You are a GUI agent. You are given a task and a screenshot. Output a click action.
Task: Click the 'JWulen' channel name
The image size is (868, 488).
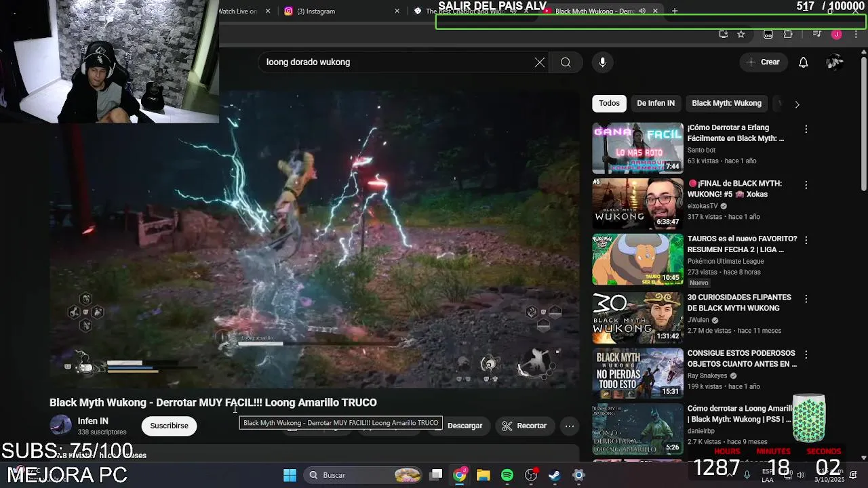click(698, 320)
